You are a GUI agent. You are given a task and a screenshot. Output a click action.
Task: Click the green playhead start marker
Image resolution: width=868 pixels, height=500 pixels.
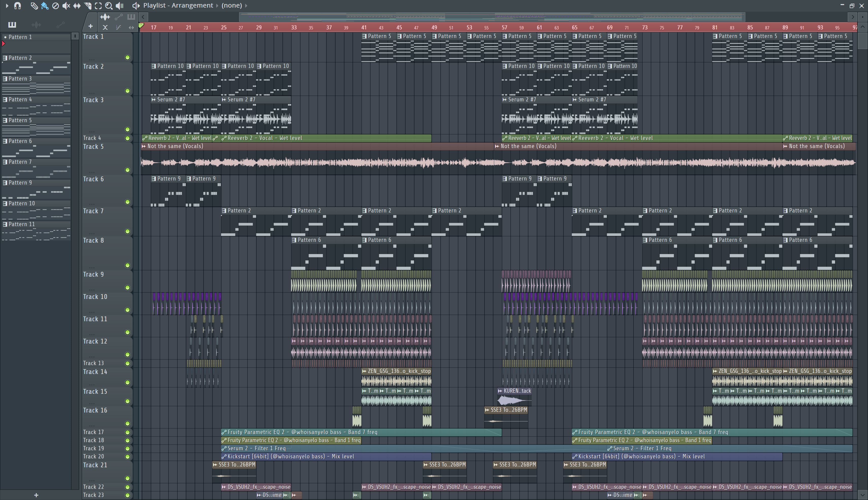141,26
